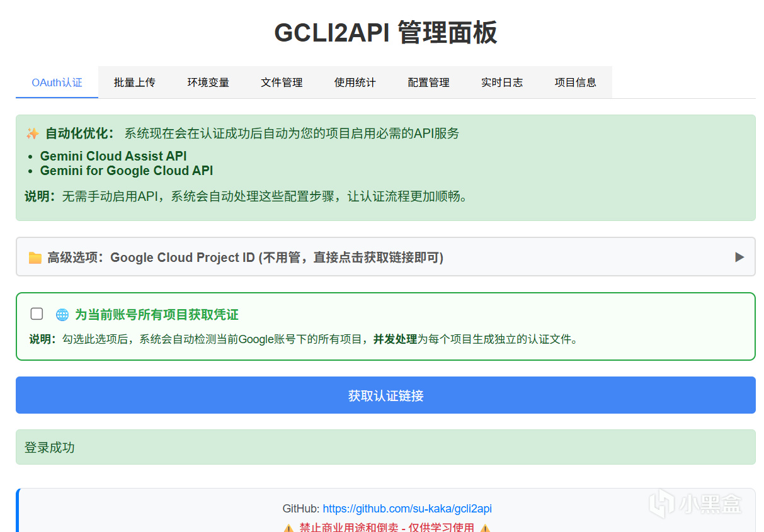Open the GitHub su-kaka/gcli2api link

[x=407, y=509]
